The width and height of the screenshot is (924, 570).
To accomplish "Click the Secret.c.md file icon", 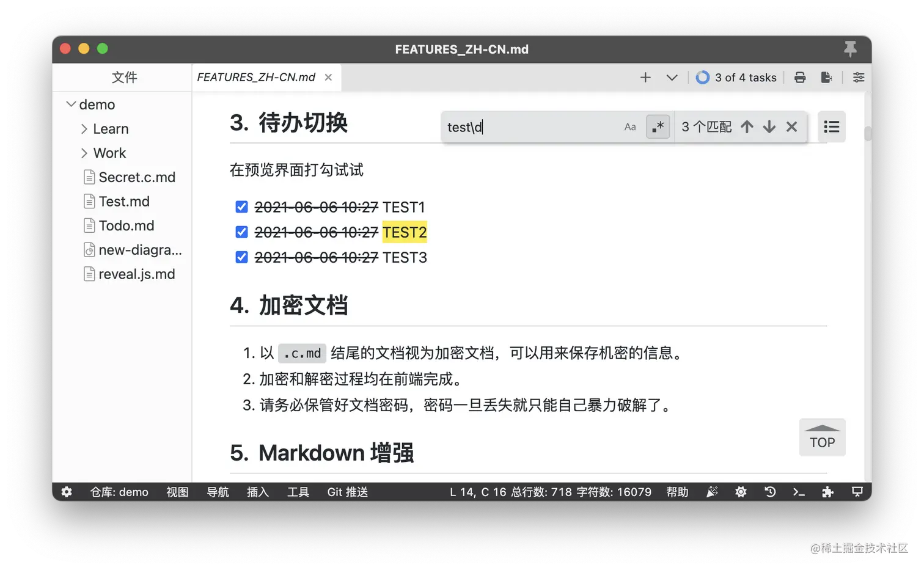I will click(x=89, y=177).
